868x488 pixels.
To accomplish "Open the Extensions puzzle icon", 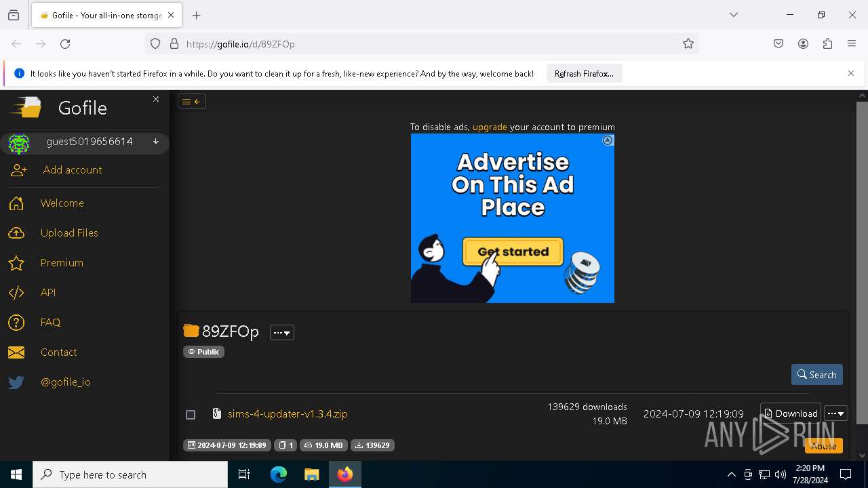I will (x=827, y=44).
